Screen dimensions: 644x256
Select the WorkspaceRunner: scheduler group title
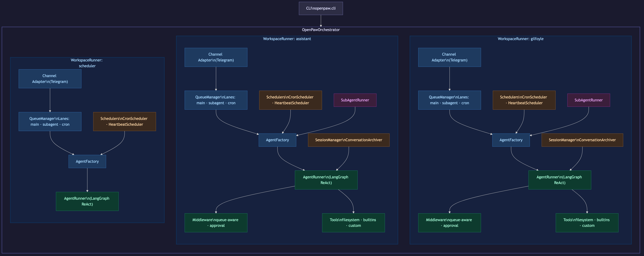point(87,63)
